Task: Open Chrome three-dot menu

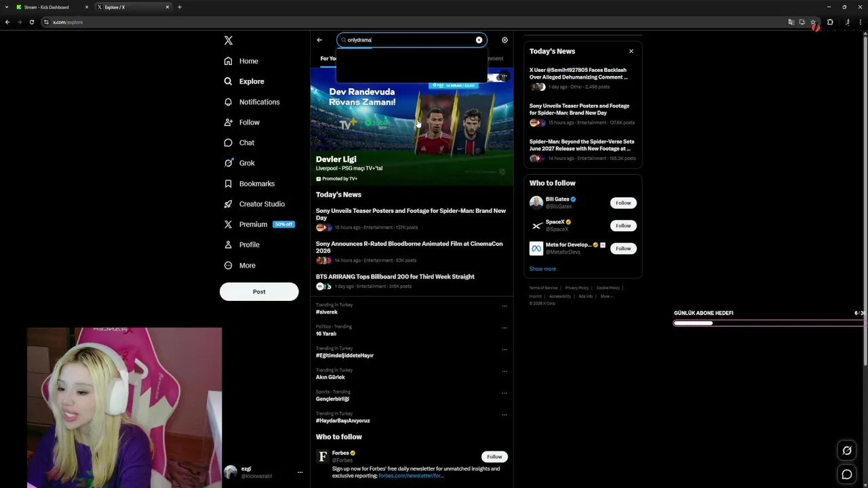Action: point(861,22)
